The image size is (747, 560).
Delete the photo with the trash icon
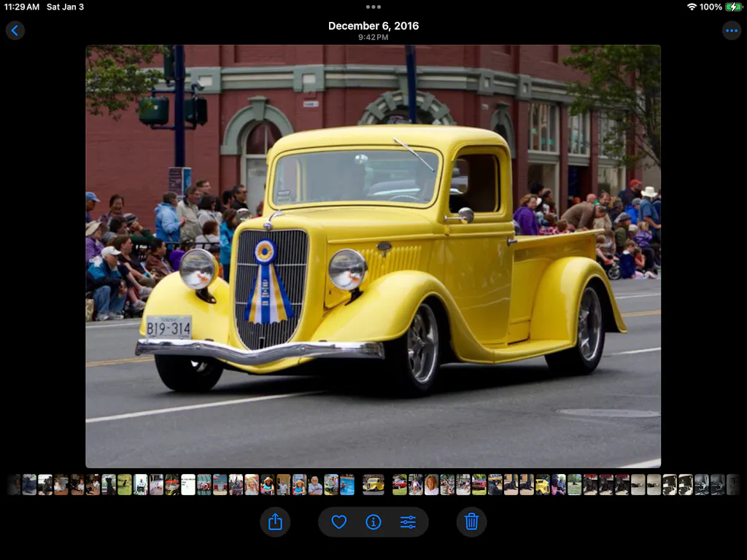click(x=471, y=522)
